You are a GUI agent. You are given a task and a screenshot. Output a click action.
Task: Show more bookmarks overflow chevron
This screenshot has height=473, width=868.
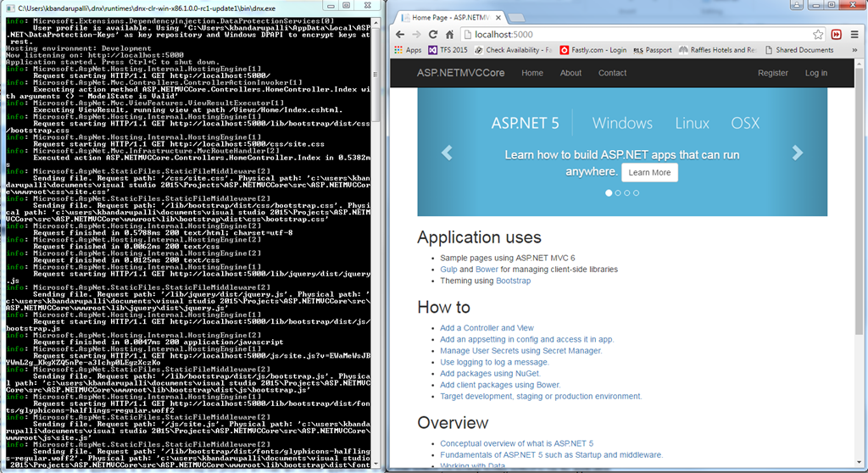click(x=854, y=50)
